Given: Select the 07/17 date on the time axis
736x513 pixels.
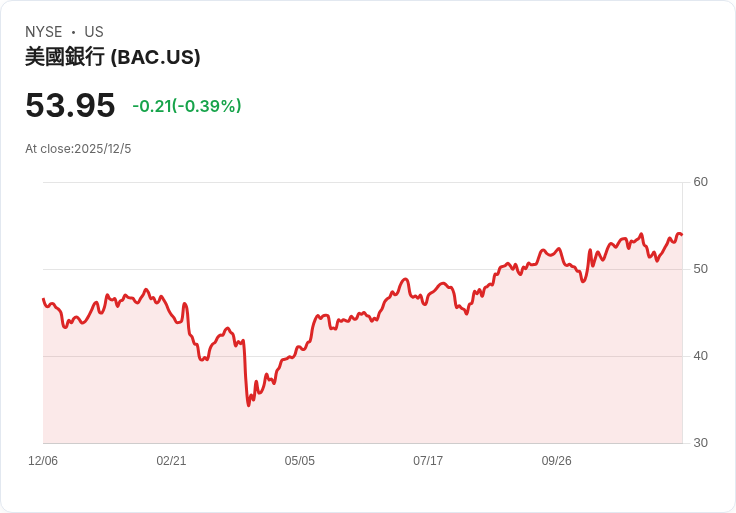Looking at the screenshot, I should (x=428, y=461).
